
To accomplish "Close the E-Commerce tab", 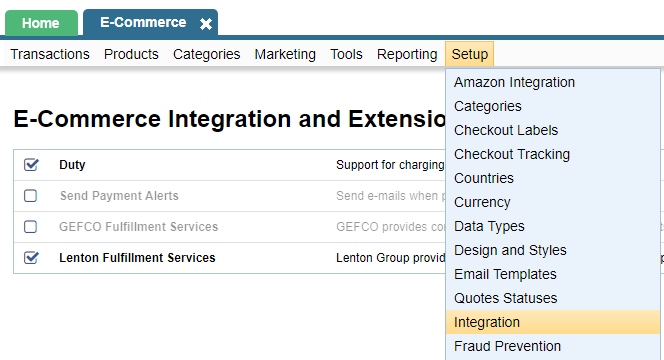I will (206, 24).
